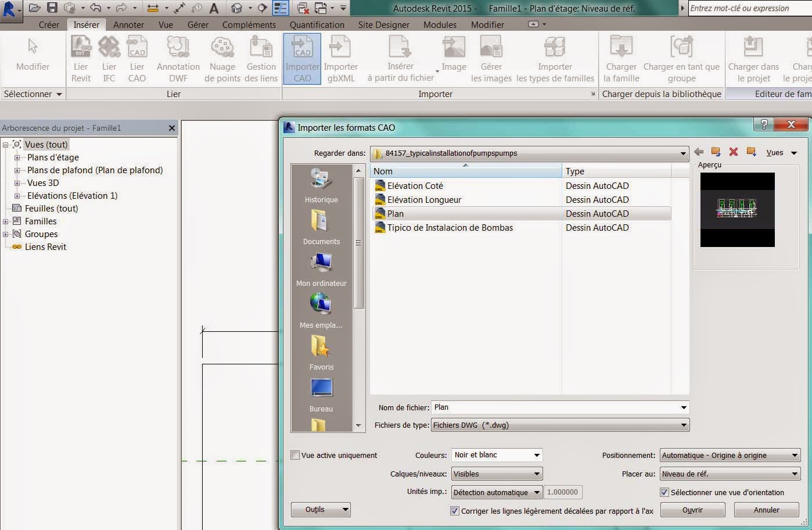Select the Aligned Dimension measure tool
Image resolution: width=812 pixels, height=530 pixels.
153,8
